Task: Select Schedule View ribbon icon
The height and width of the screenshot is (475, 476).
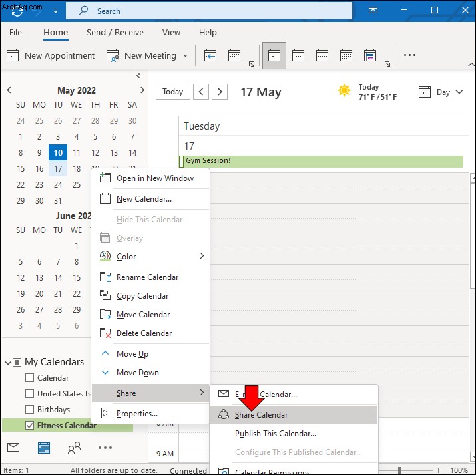Action: pyautogui.click(x=370, y=55)
